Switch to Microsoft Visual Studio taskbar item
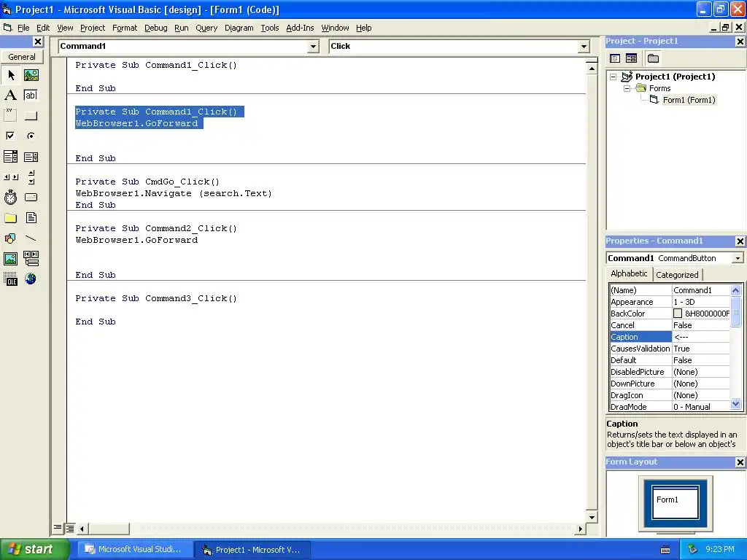The image size is (747, 560). [135, 550]
